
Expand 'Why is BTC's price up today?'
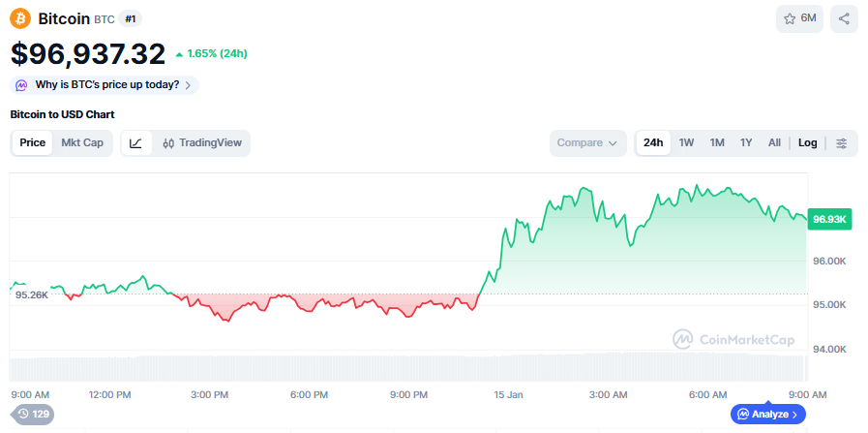tap(105, 85)
